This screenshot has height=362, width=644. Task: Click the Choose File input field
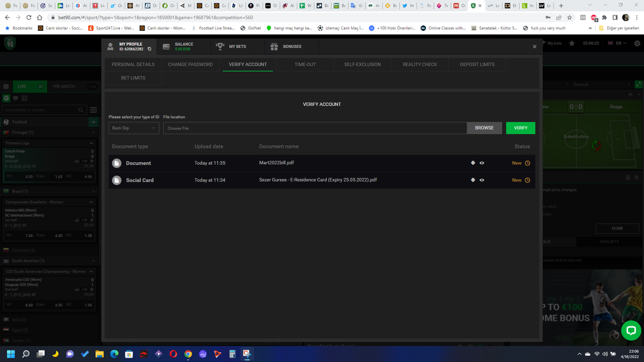315,128
